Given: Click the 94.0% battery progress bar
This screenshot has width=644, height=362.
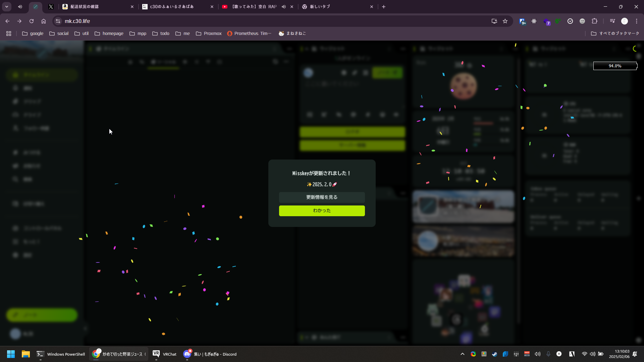Looking at the screenshot, I should pos(615,66).
